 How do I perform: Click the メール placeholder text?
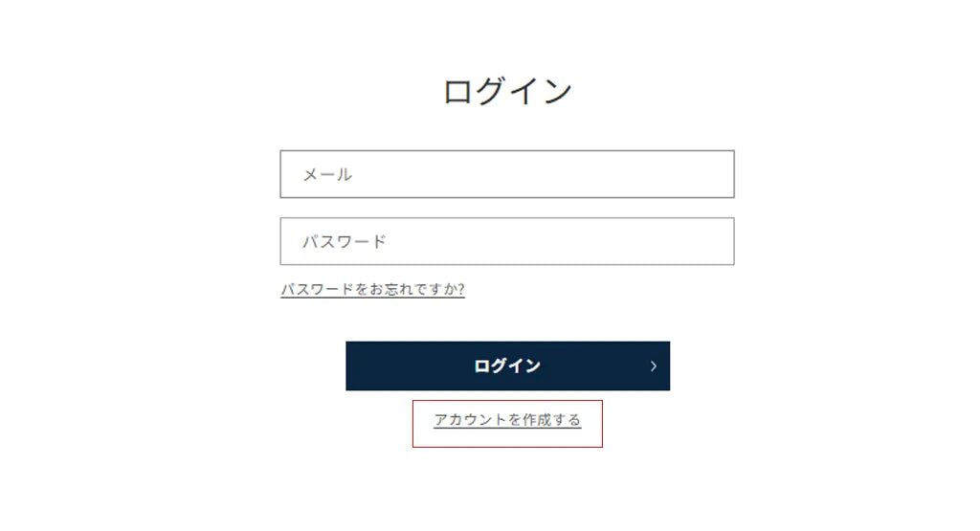(327, 174)
